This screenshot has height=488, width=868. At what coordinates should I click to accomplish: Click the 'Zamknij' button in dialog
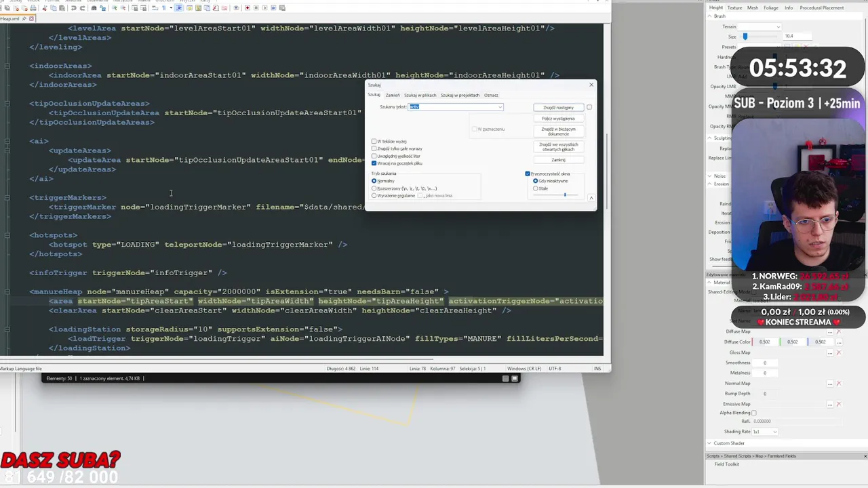coord(558,160)
